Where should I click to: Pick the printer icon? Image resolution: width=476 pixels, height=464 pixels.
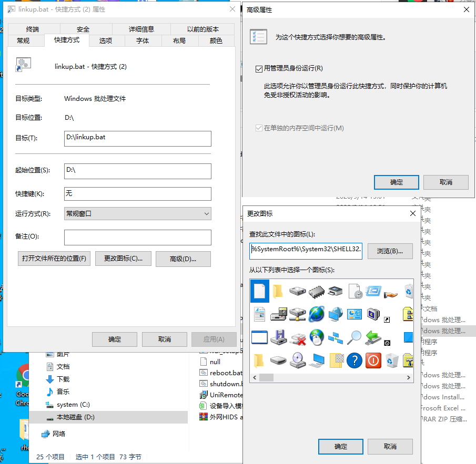tap(336, 292)
